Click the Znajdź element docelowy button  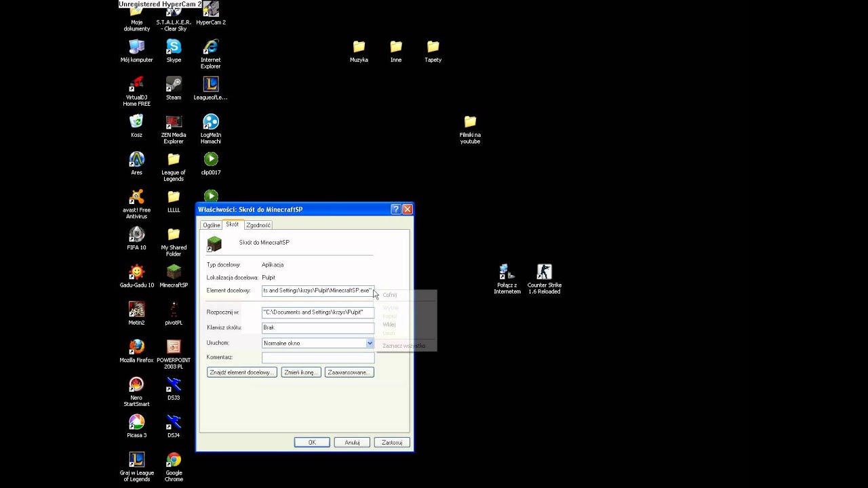coord(242,372)
